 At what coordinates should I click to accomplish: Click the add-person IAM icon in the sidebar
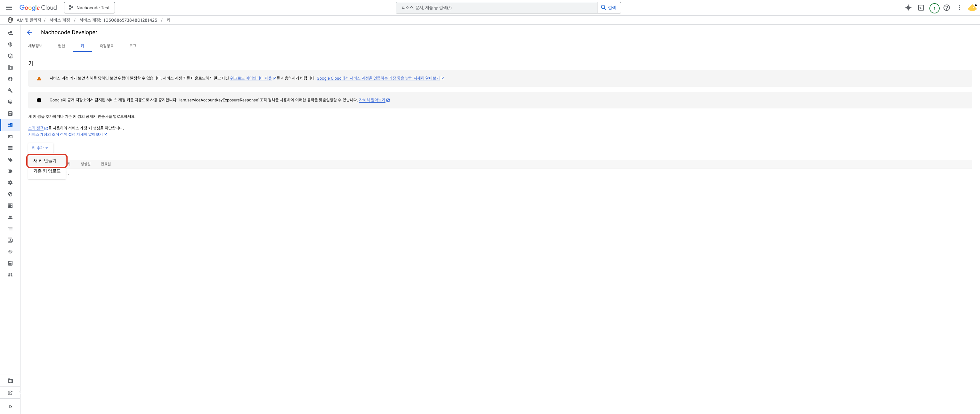point(10,33)
